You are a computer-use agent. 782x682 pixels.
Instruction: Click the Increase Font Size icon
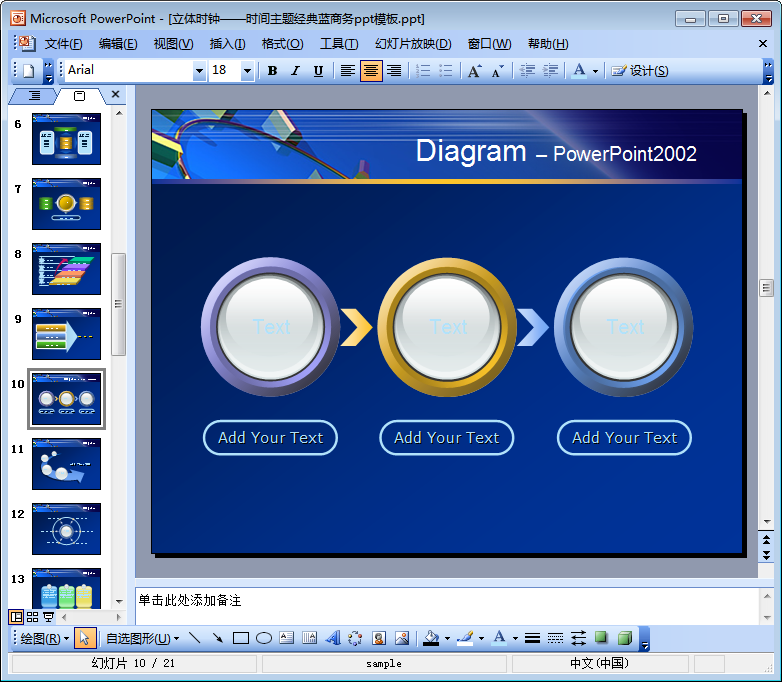pyautogui.click(x=474, y=70)
